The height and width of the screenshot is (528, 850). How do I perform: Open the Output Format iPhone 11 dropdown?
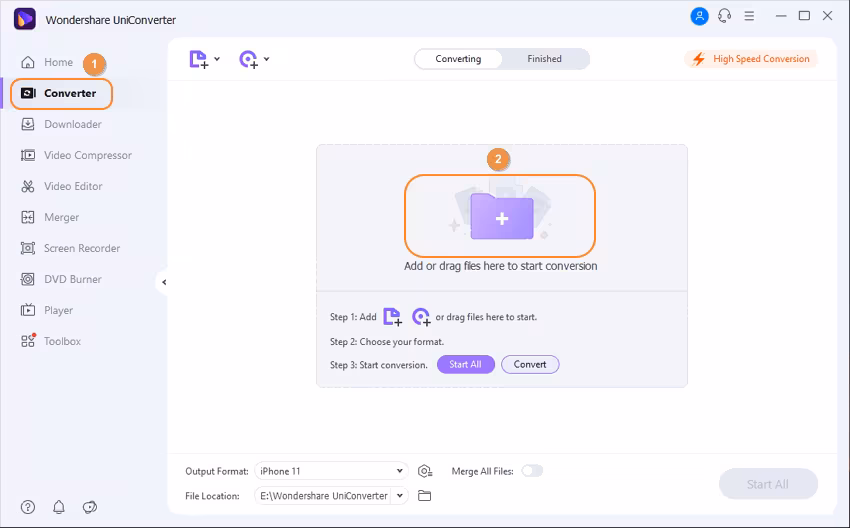click(331, 471)
